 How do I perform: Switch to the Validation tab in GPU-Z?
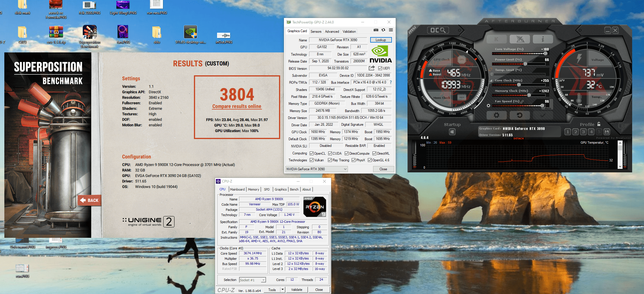pyautogui.click(x=349, y=32)
